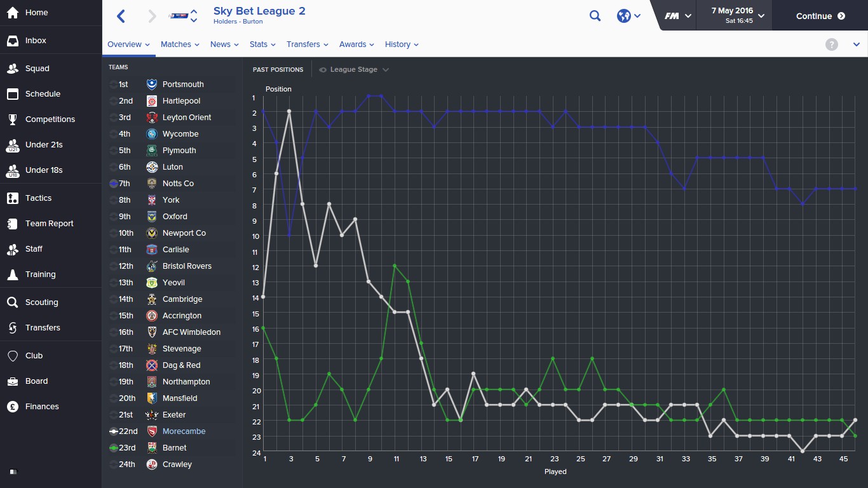
Task: Click the Tactics board icon
Action: pyautogui.click(x=13, y=198)
